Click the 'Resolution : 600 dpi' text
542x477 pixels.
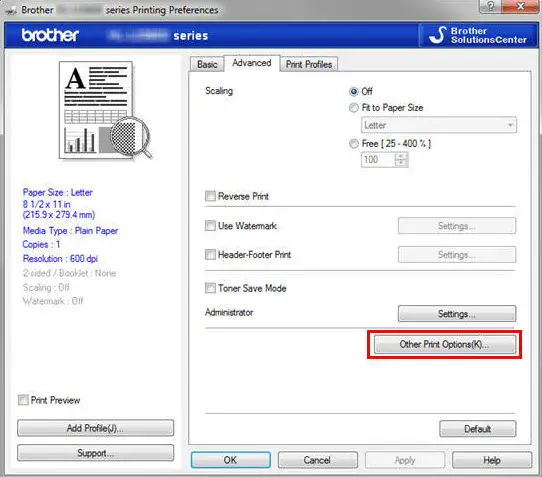(60, 259)
